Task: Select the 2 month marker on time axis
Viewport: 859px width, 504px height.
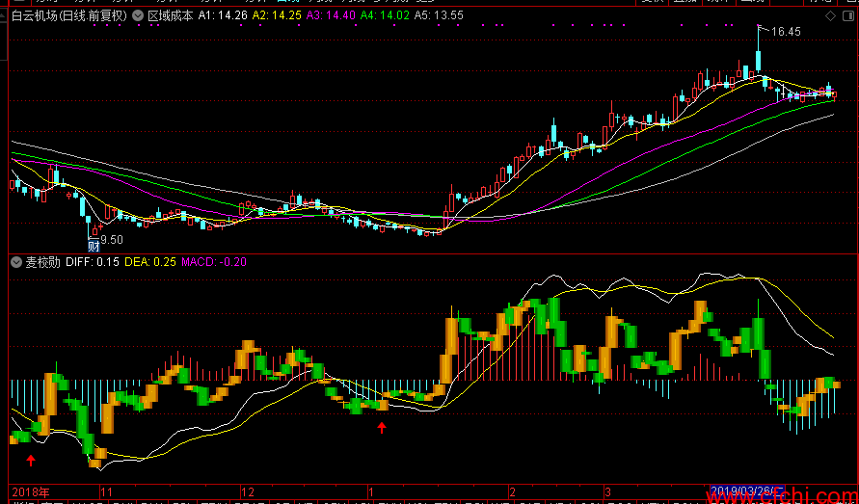Action: pyautogui.click(x=513, y=491)
